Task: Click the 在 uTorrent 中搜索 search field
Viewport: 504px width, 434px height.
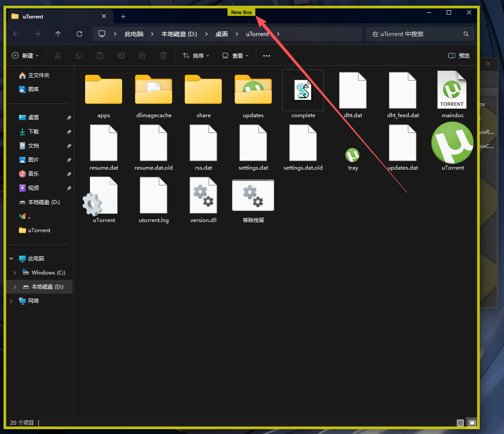Action: click(x=420, y=34)
